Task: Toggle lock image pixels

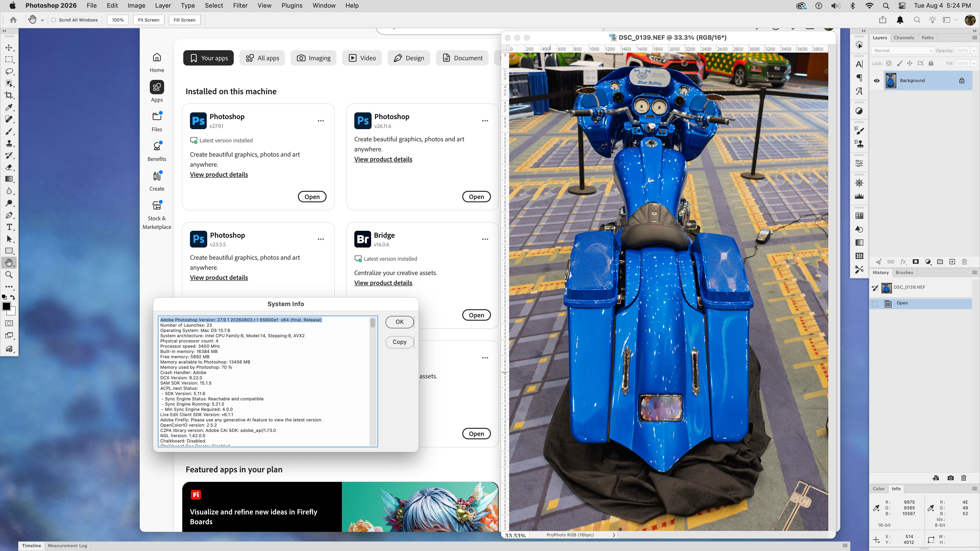Action: point(899,64)
